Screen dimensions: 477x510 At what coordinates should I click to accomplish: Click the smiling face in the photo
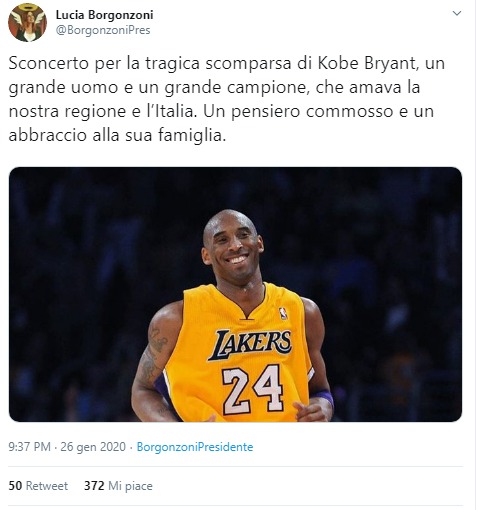[x=232, y=247]
